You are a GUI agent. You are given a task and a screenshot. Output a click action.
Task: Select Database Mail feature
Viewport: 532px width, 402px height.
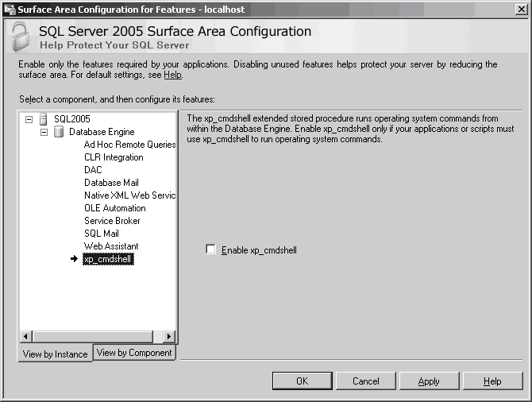(x=111, y=183)
